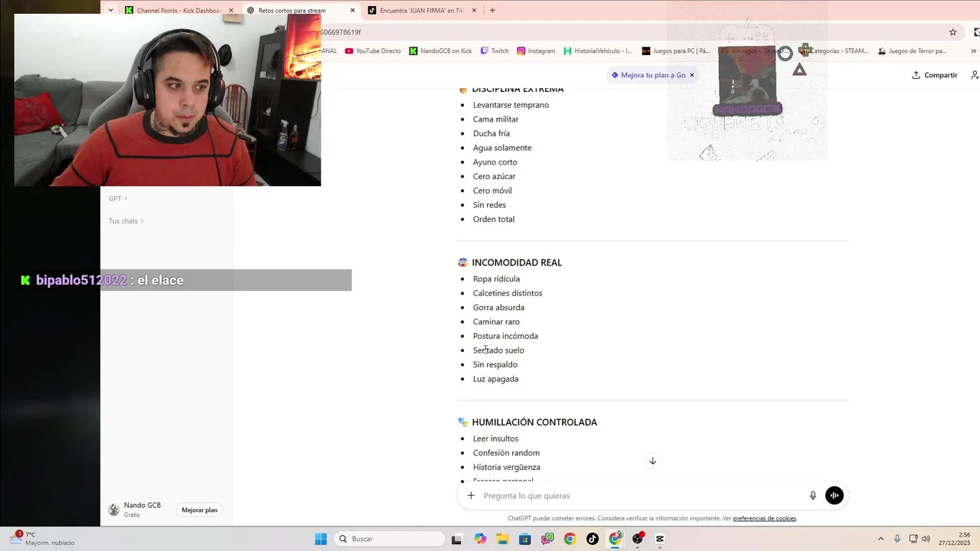Open the Twitch bookmark

[x=495, y=51]
